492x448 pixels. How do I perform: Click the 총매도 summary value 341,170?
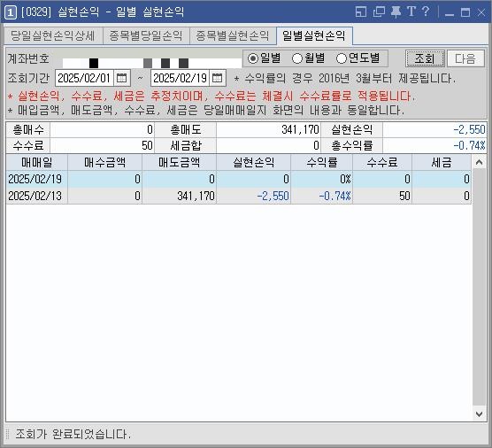pos(268,129)
